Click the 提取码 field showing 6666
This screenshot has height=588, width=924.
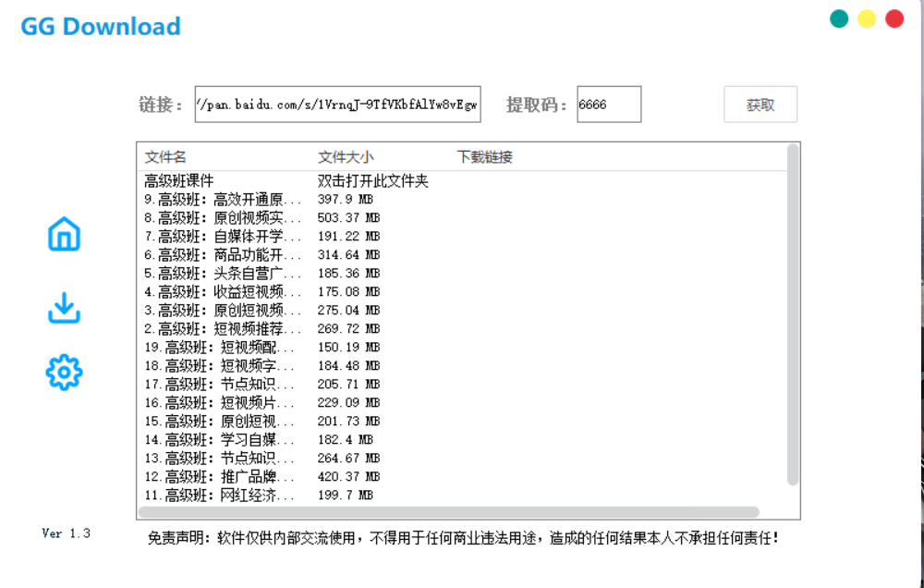click(x=607, y=104)
